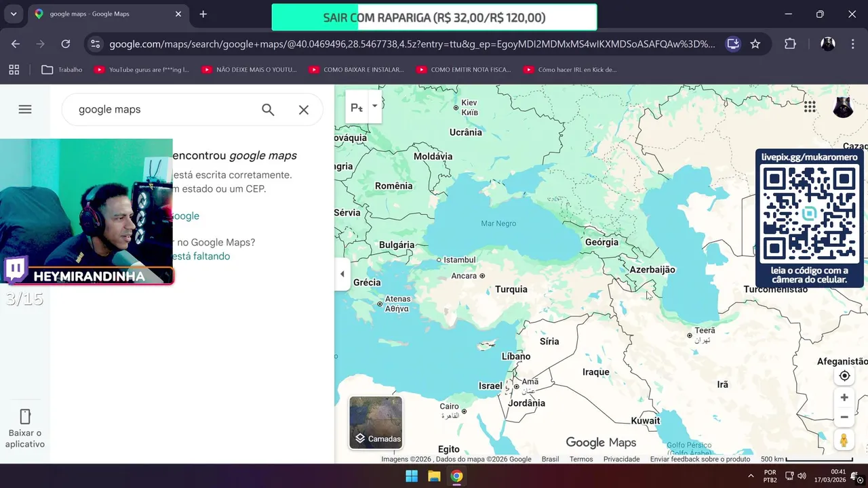The width and height of the screenshot is (868, 488).
Task: Zoom in with the plus button
Action: pos(844,398)
